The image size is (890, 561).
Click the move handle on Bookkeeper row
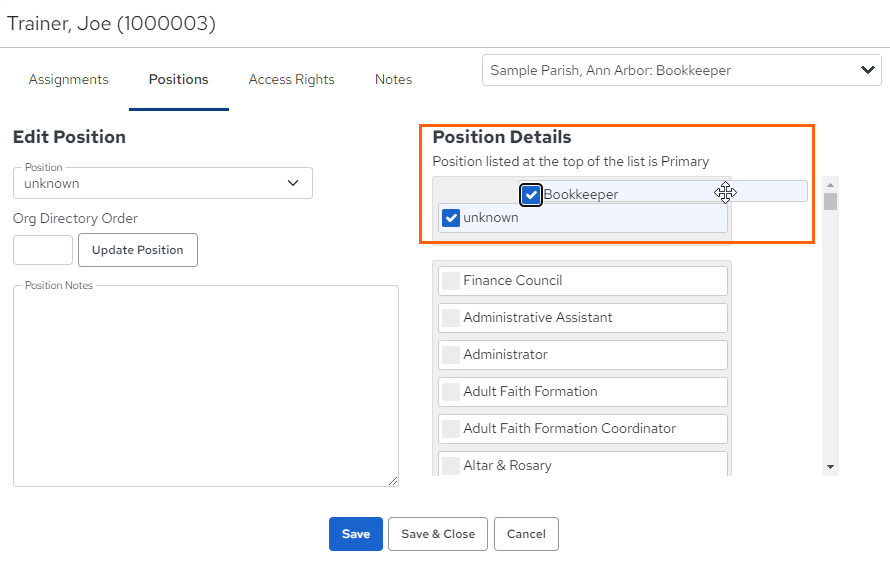pyautogui.click(x=725, y=193)
